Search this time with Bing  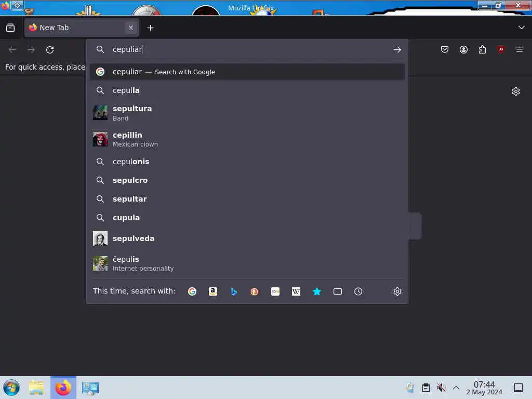[x=234, y=291]
